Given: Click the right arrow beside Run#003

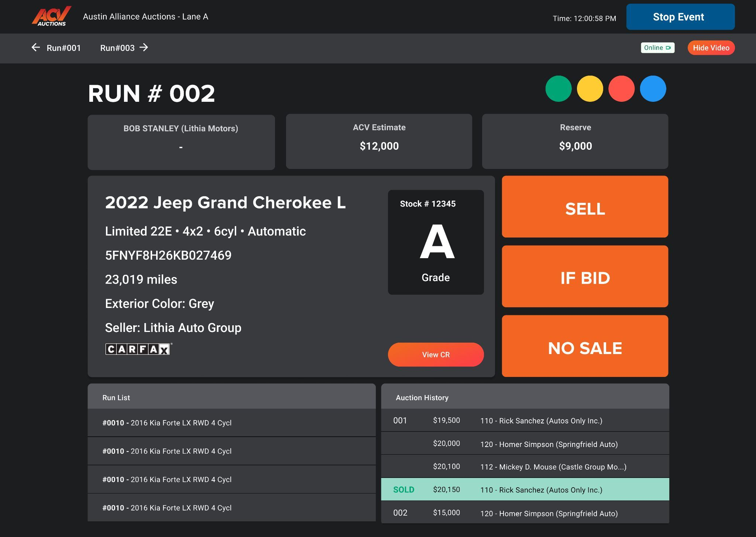Looking at the screenshot, I should (x=144, y=47).
